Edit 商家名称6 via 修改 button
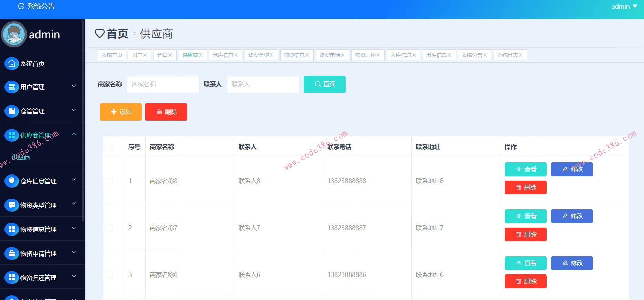The height and width of the screenshot is (300, 644). pyautogui.click(x=572, y=263)
